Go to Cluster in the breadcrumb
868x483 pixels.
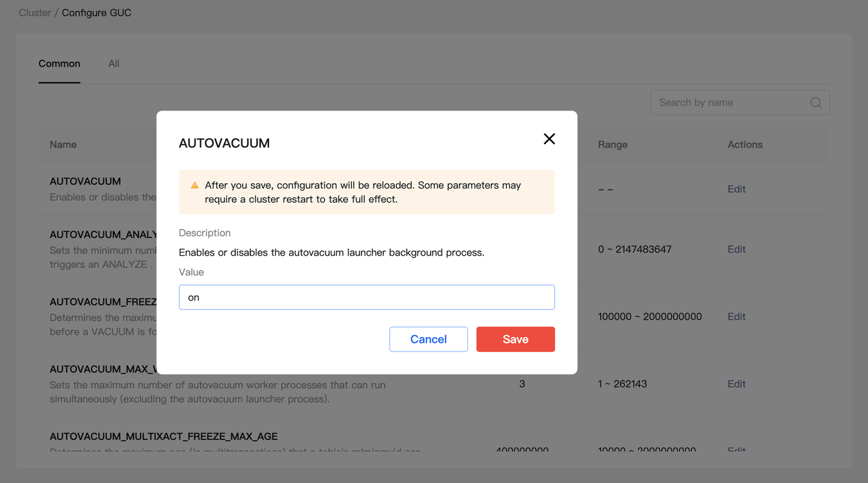tap(35, 13)
